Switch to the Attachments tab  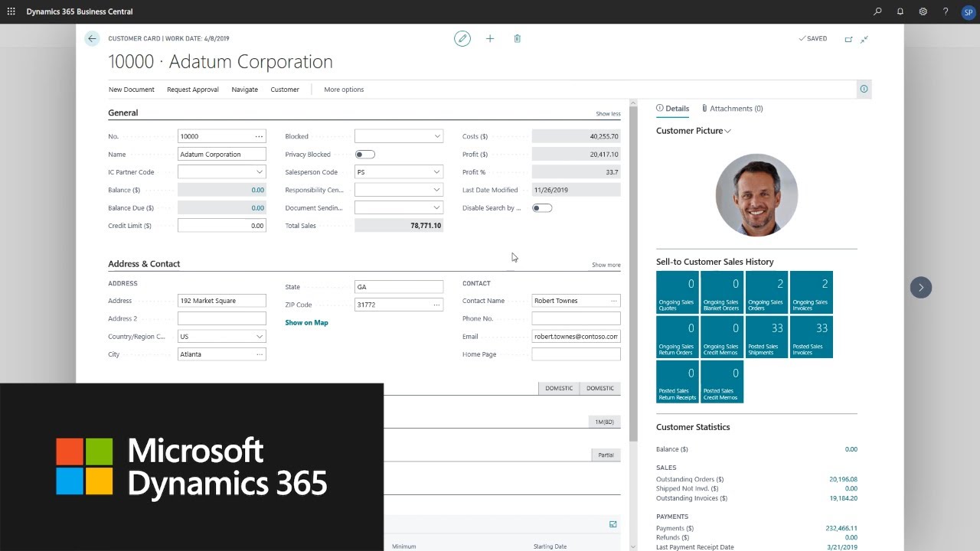[x=732, y=109]
